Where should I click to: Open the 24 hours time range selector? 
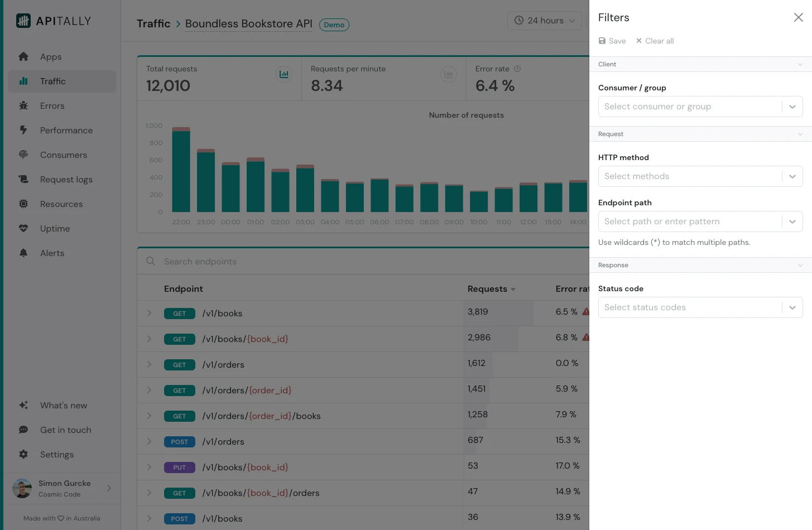(x=544, y=20)
